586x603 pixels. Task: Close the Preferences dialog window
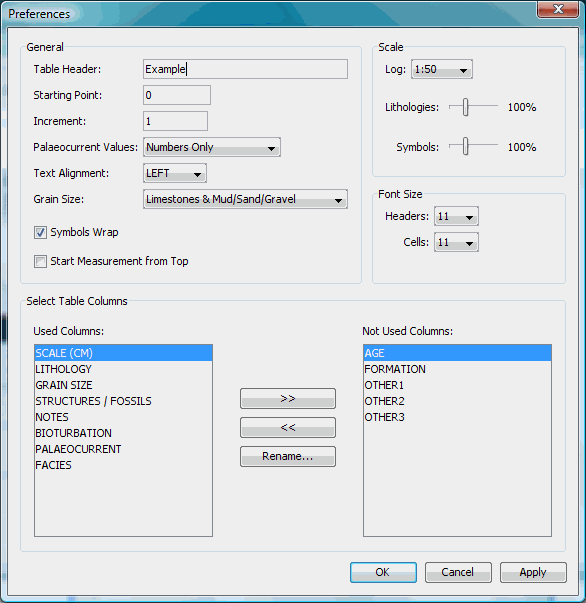coord(558,9)
